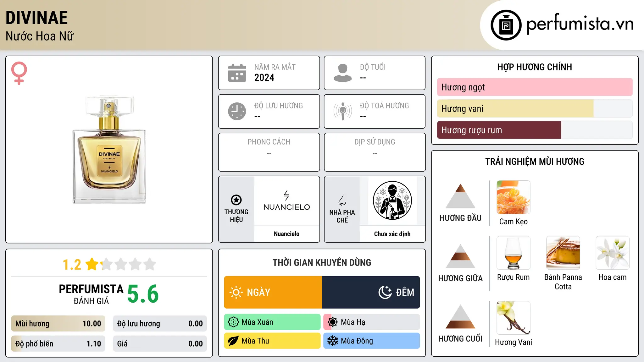The width and height of the screenshot is (644, 362).
Task: Click the Hương rượu rum accord bar
Action: [535, 130]
